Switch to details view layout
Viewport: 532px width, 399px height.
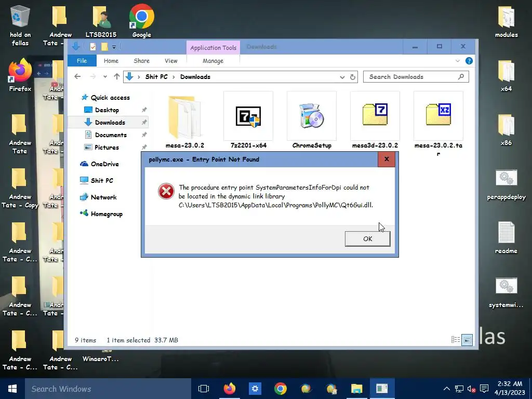pos(455,340)
